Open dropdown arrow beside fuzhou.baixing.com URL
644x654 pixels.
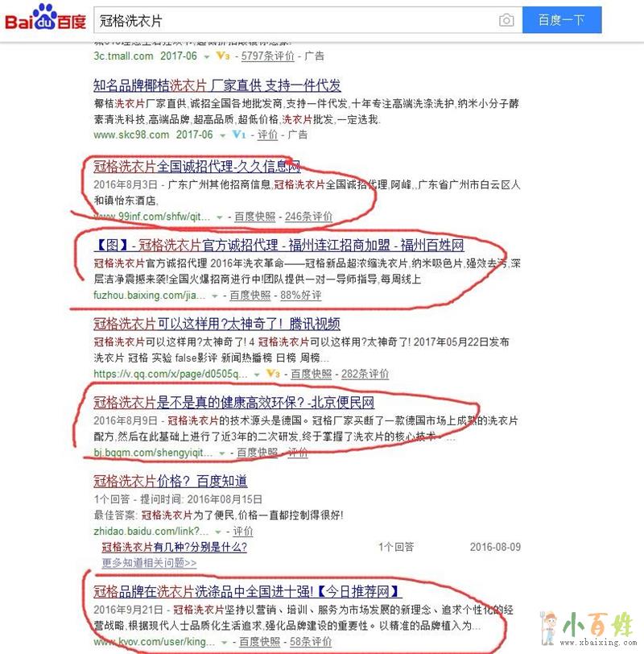215,296
